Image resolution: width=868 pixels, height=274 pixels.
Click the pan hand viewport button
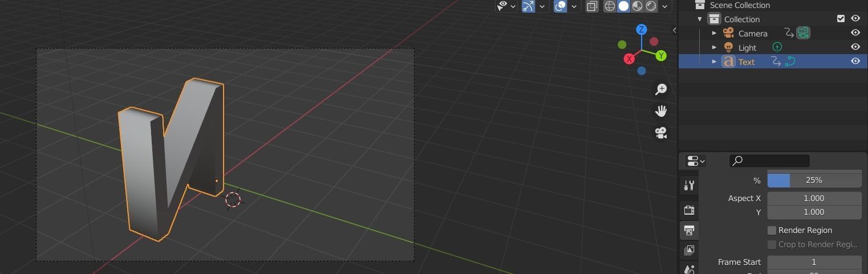(661, 111)
